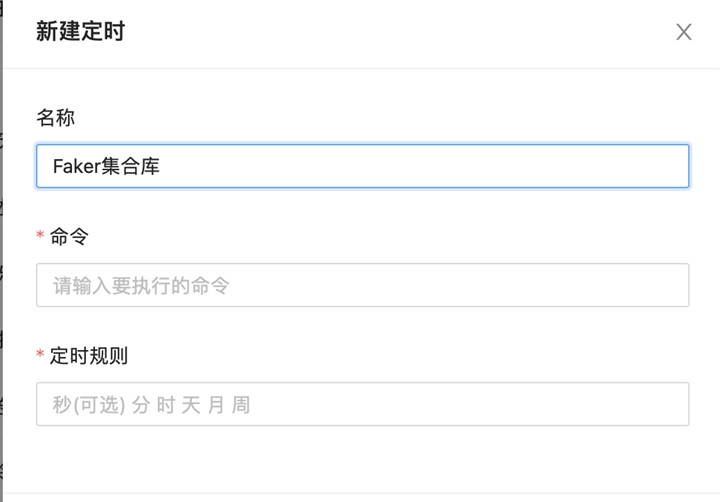Click the red asterisk beside 命令

click(x=41, y=237)
